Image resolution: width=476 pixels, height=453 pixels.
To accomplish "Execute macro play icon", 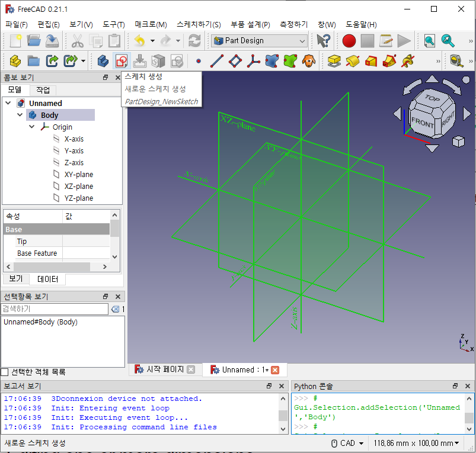I will [404, 41].
